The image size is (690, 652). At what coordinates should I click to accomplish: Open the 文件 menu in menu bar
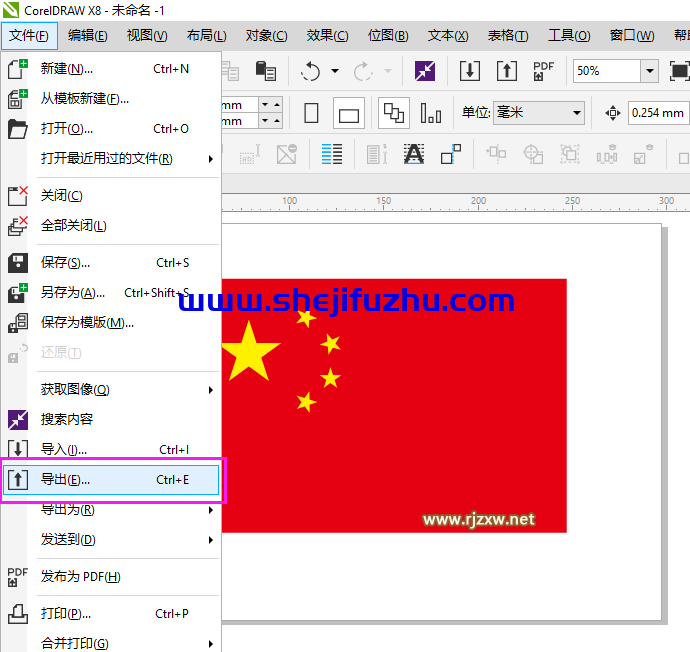[29, 36]
